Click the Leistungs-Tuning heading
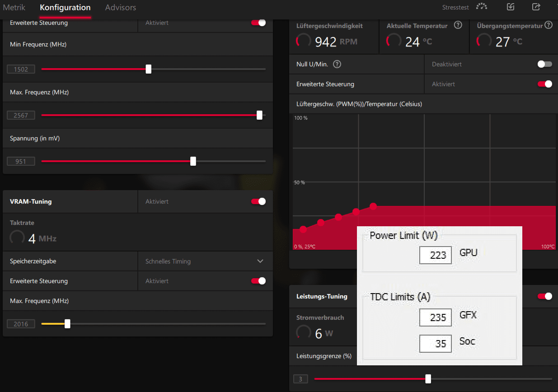Viewport: 558px width, 392px height. (322, 296)
